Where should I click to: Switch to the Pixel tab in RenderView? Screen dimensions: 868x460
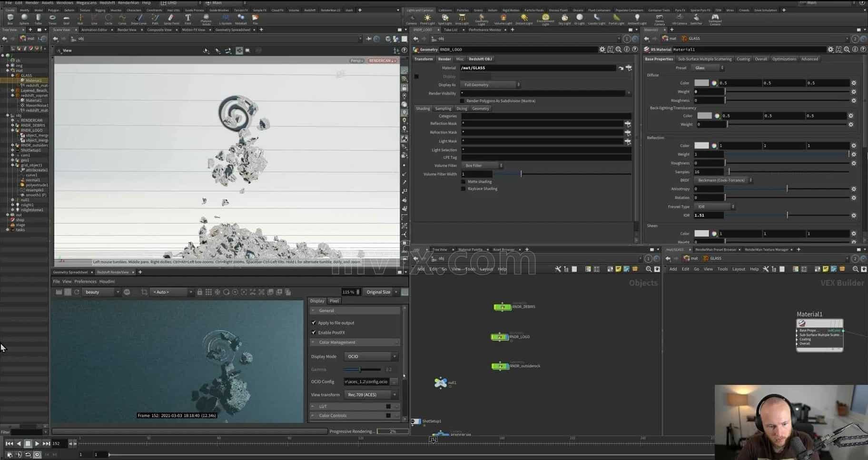pos(334,301)
